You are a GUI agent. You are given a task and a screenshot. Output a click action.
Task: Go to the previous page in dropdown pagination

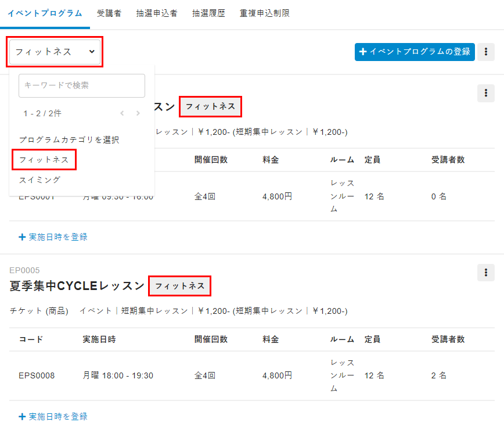(122, 113)
